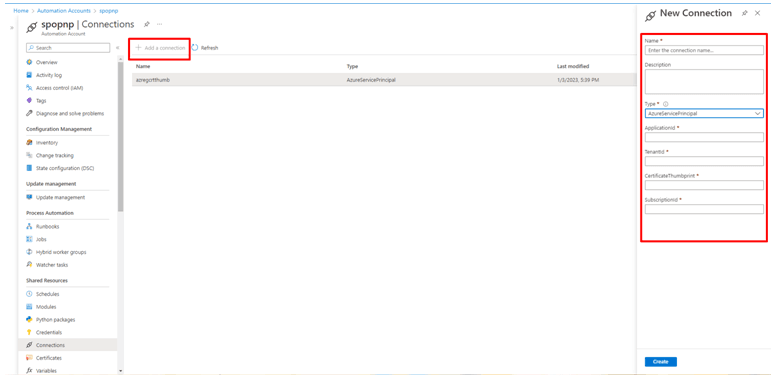
Task: Open the Tags icon
Action: (29, 101)
